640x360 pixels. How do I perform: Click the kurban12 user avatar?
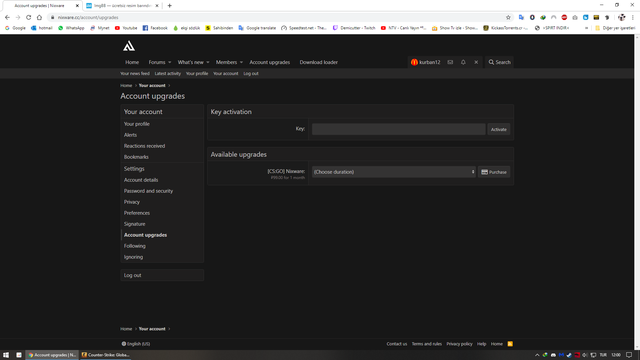[414, 62]
